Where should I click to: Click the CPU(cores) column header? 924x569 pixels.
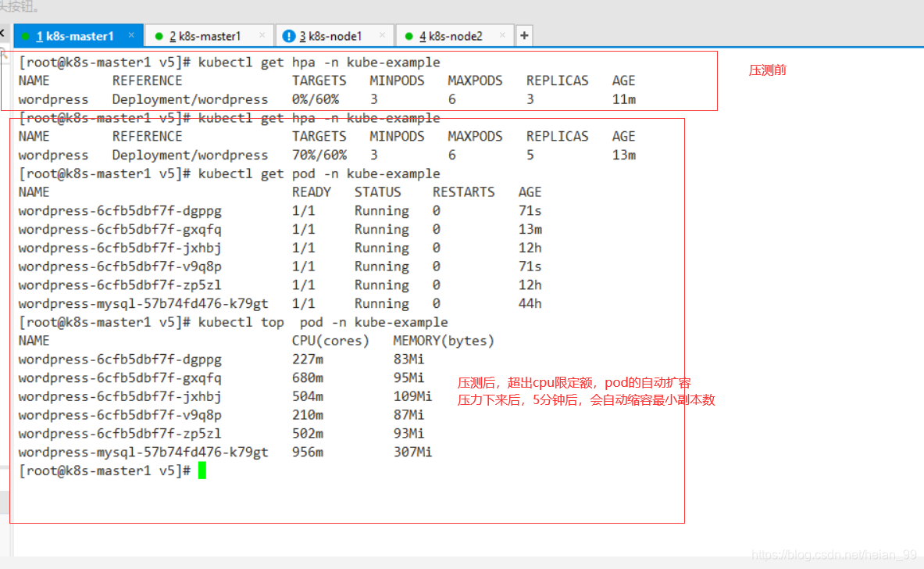tap(330, 341)
